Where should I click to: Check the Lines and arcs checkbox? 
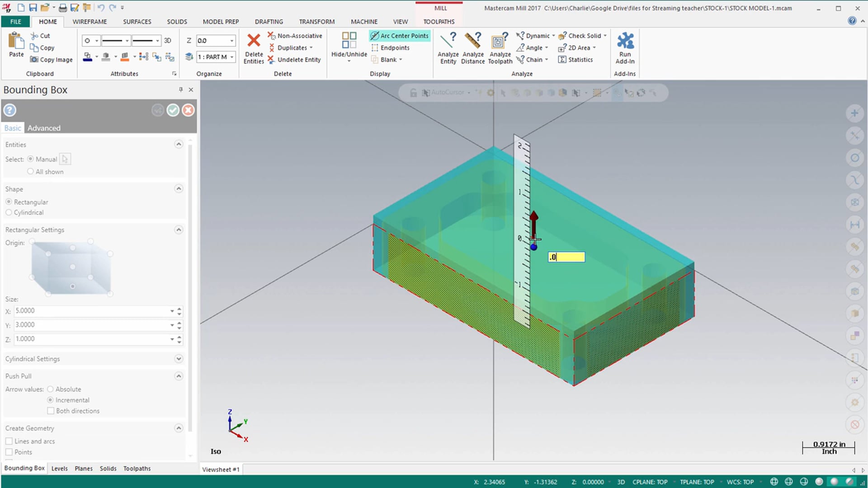coord(9,441)
